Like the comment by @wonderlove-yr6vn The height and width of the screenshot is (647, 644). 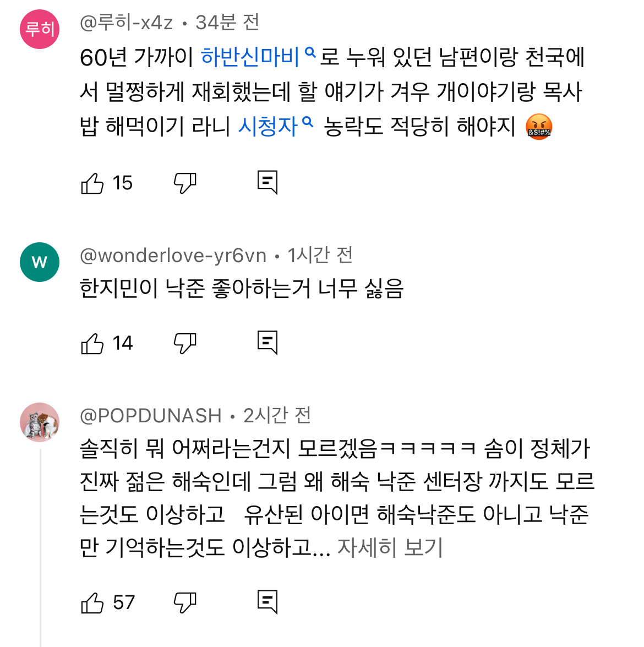(92, 343)
